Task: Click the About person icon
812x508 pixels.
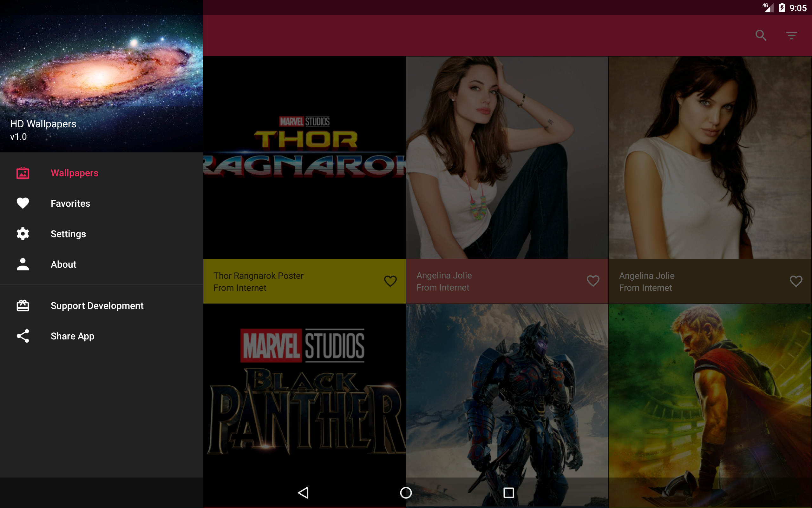Action: tap(23, 264)
